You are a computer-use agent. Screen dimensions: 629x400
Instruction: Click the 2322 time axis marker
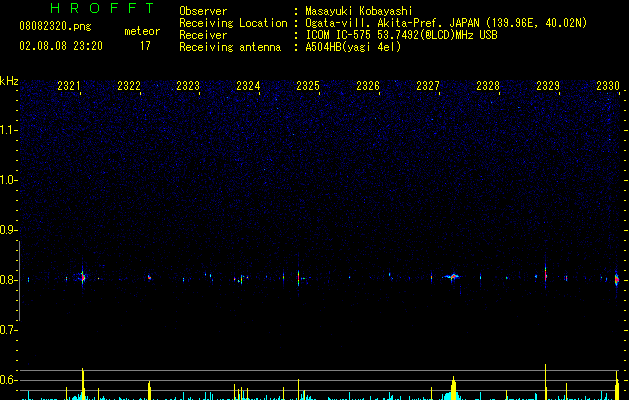129,86
